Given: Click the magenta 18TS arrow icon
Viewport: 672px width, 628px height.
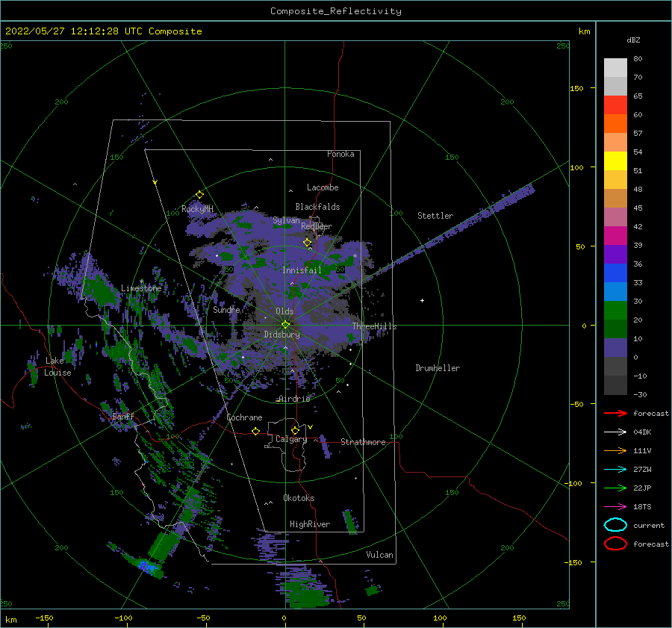Looking at the screenshot, I should (615, 507).
